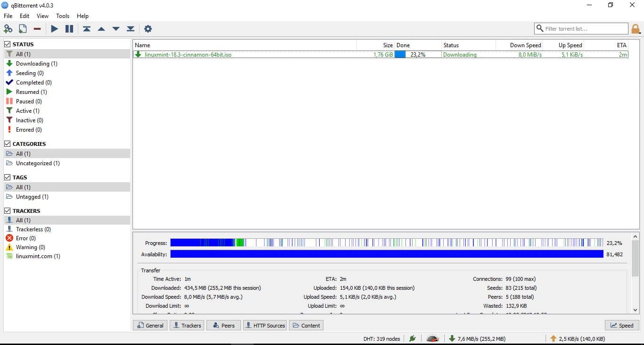Viewport: 644px width, 345px height.
Task: Sort by the Down Speed column header
Action: (x=519, y=45)
